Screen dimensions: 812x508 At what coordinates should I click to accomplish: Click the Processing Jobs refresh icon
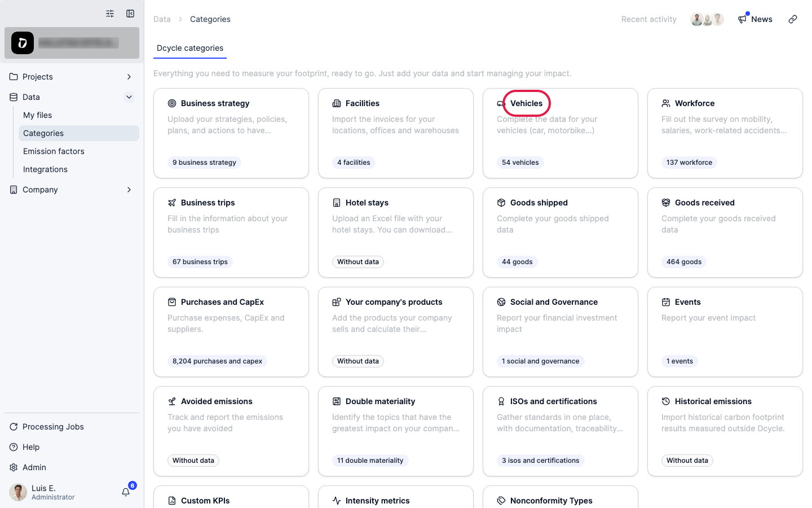tap(14, 427)
